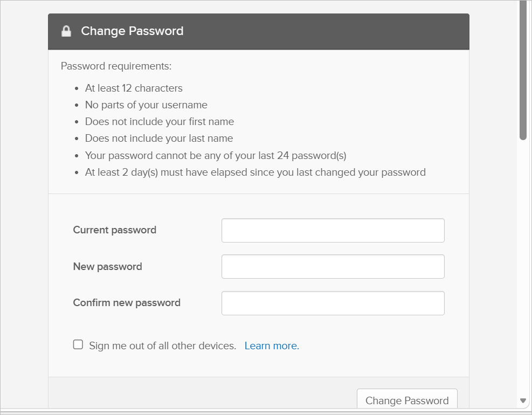Image resolution: width=532 pixels, height=415 pixels.
Task: Click the padlock icon in the header
Action: click(x=66, y=31)
